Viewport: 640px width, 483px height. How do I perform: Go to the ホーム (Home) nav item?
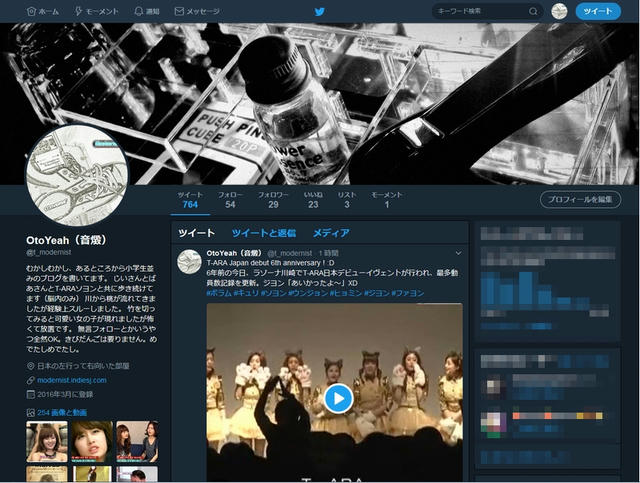click(42, 11)
